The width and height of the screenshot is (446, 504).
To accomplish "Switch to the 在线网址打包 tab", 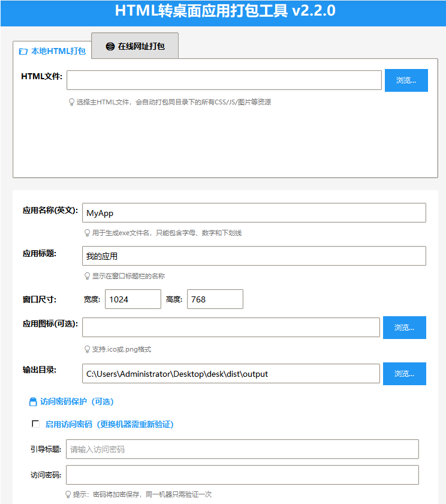I will point(135,46).
